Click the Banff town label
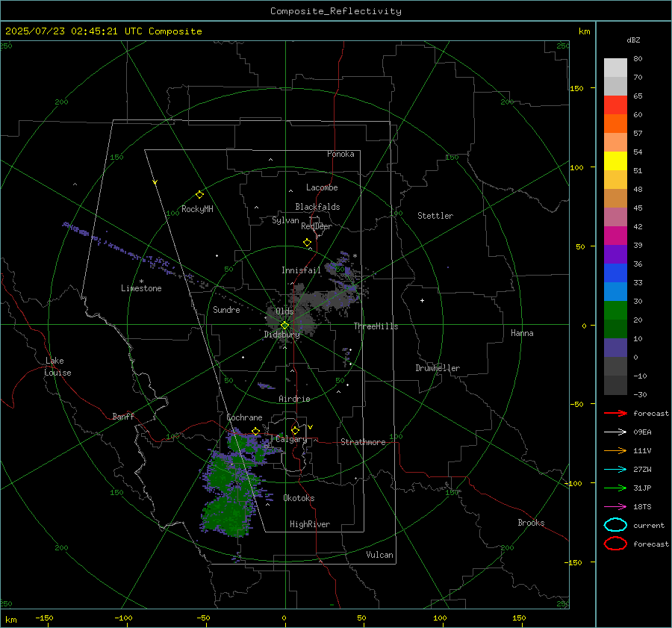This screenshot has height=628, width=672. [x=123, y=416]
